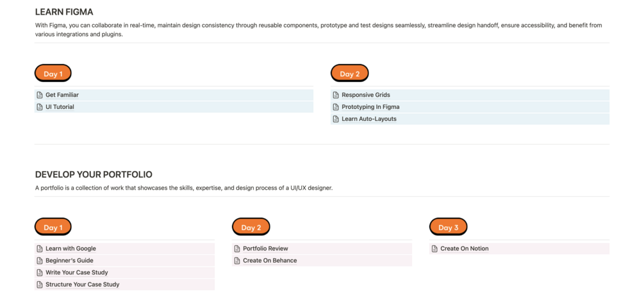This screenshot has width=644, height=305.
Task: Click the page icon beside Create On Behance
Action: tap(237, 261)
